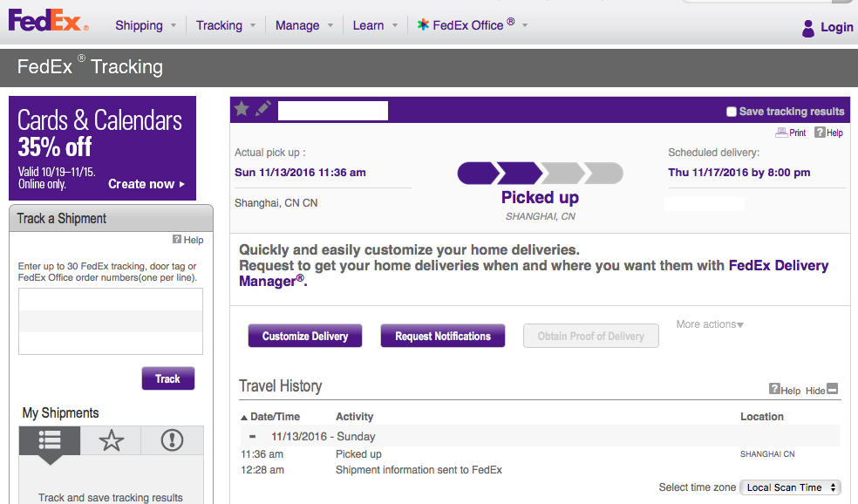This screenshot has height=504, width=858.
Task: Click the Location column header
Action: tap(762, 417)
